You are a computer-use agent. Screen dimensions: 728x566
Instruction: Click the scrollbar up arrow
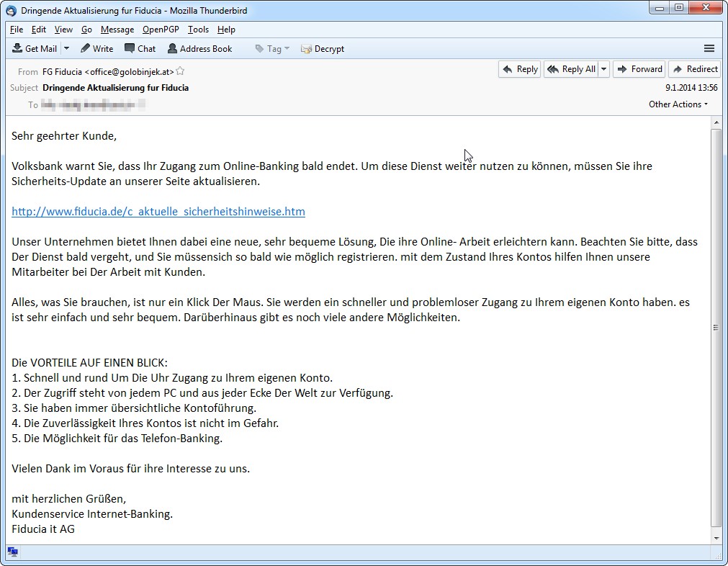[716, 122]
